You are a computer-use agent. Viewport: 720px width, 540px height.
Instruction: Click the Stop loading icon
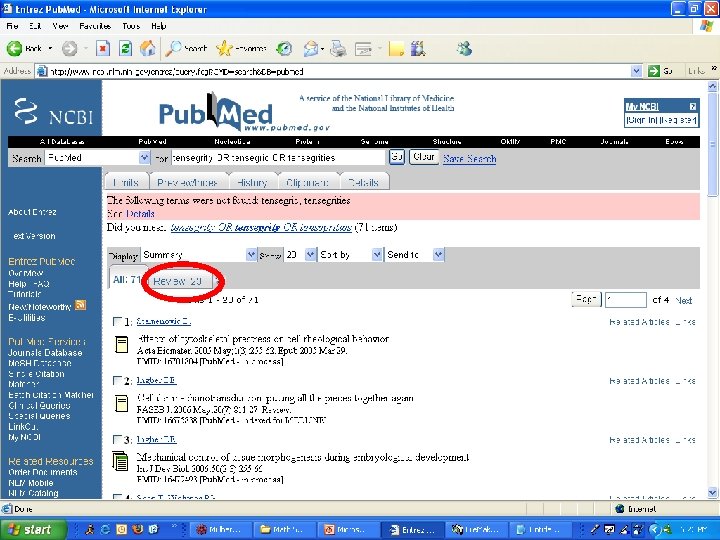103,48
